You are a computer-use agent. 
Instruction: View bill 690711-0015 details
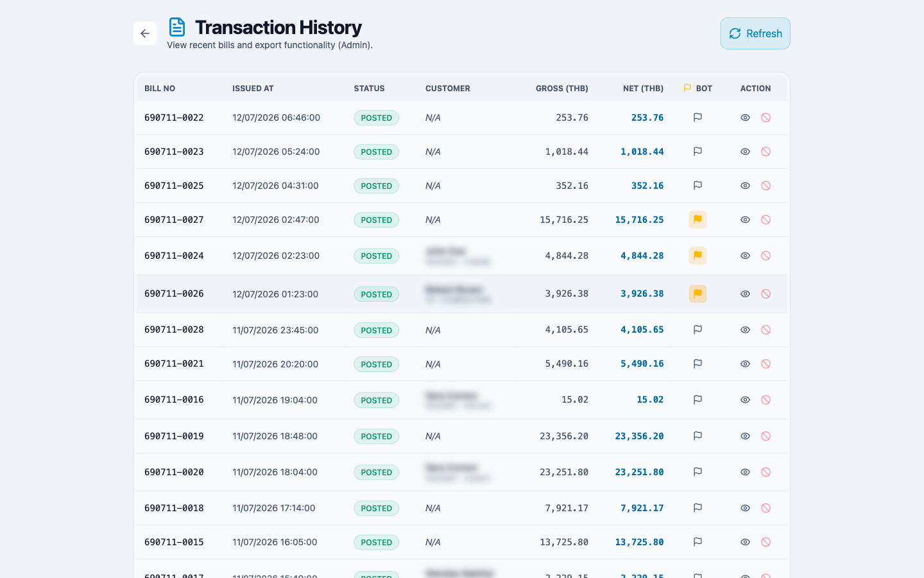(745, 542)
